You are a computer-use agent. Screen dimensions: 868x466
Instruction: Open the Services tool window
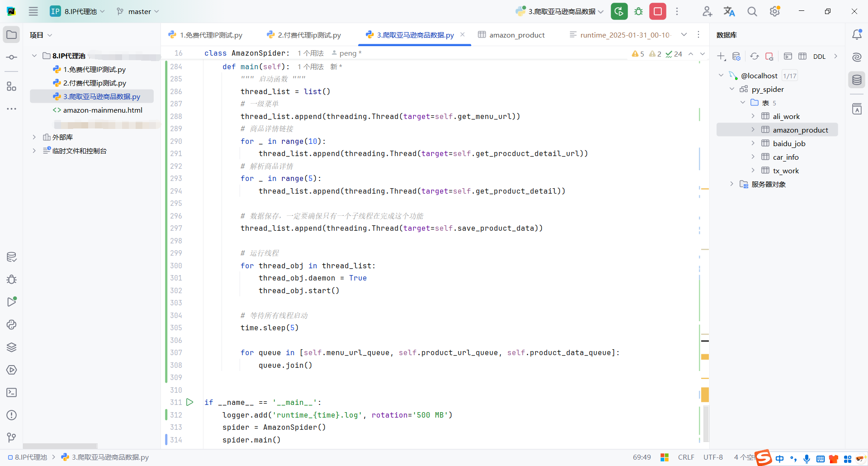[x=11, y=370]
